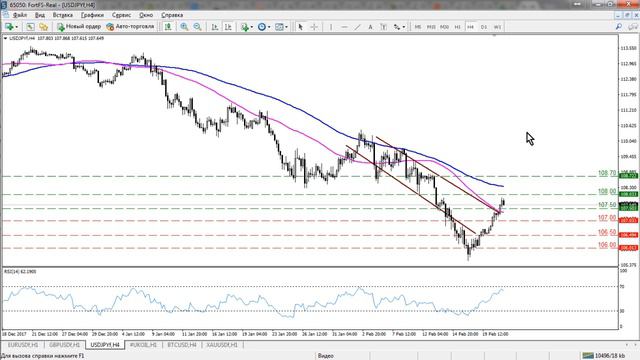Zoom in on the chart
Screen dimensions: 640x360
pyautogui.click(x=184, y=27)
